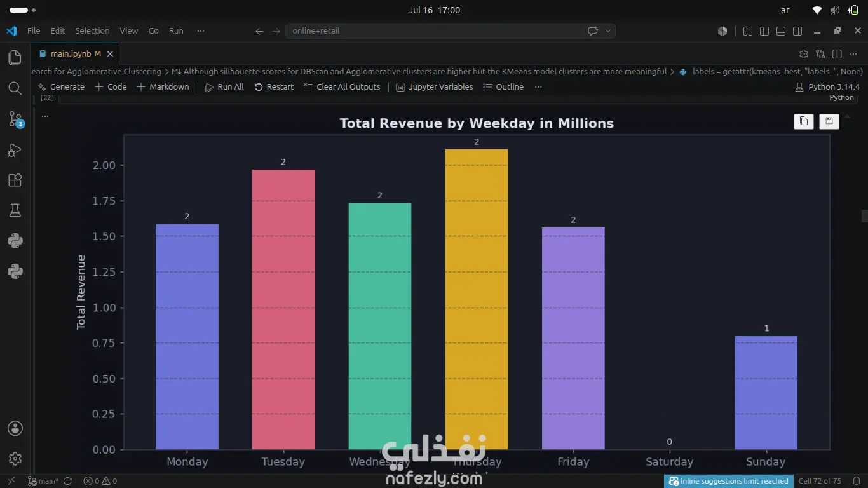
Task: Split the editor to the right
Action: (x=837, y=54)
